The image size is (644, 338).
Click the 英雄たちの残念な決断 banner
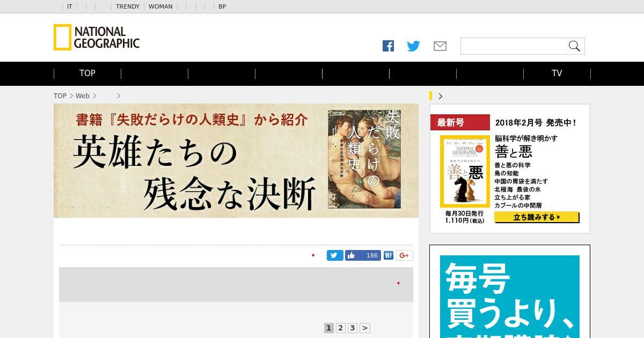236,160
